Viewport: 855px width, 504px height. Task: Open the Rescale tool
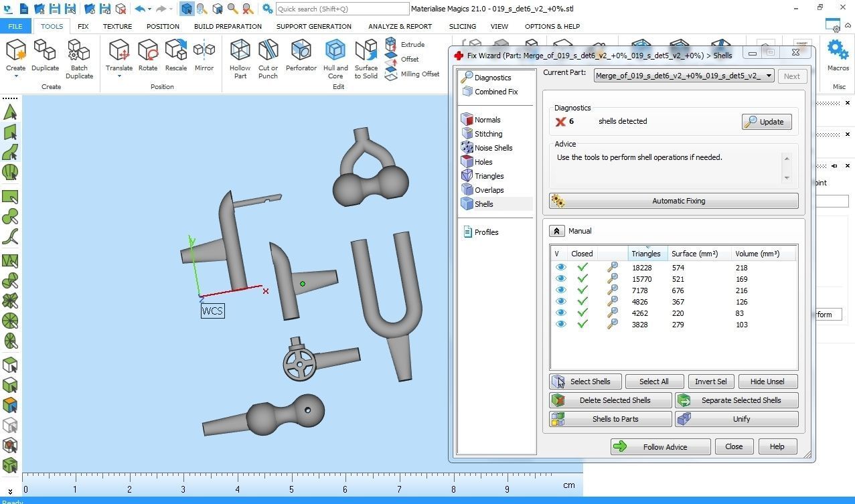pyautogui.click(x=176, y=55)
